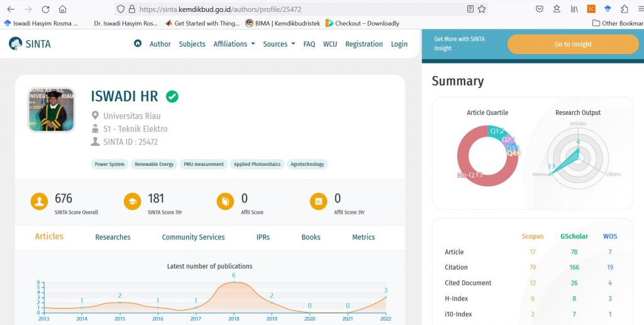This screenshot has height=325, width=644.
Task: Switch to the IPRs tab
Action: (x=263, y=237)
